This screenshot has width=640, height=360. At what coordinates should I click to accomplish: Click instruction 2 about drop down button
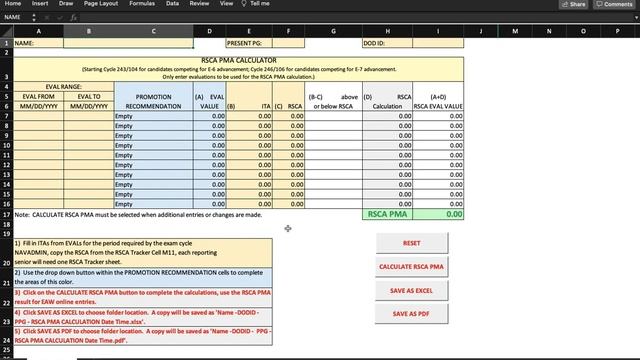pos(143,277)
